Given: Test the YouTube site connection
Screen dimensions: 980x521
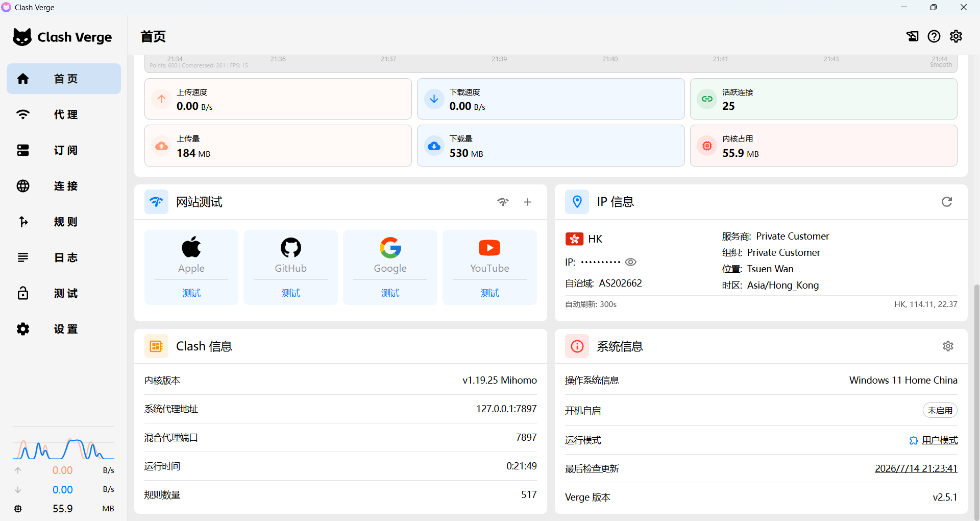Looking at the screenshot, I should (x=489, y=293).
